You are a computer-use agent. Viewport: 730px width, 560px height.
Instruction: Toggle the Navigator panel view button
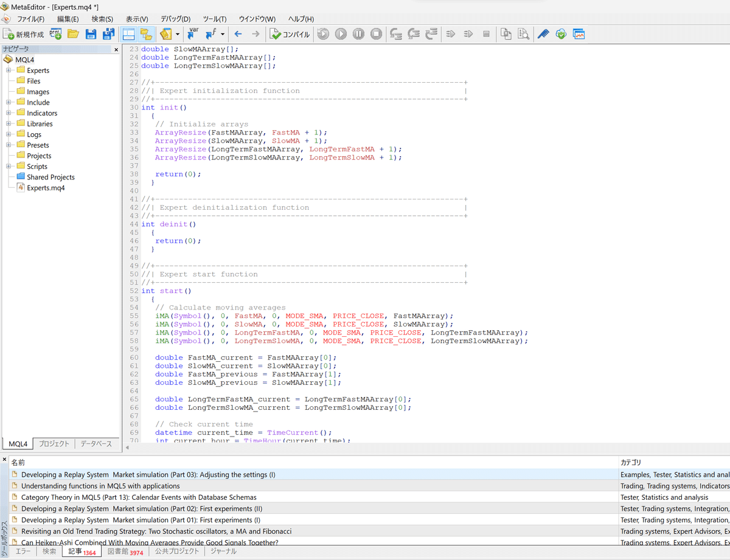point(128,34)
